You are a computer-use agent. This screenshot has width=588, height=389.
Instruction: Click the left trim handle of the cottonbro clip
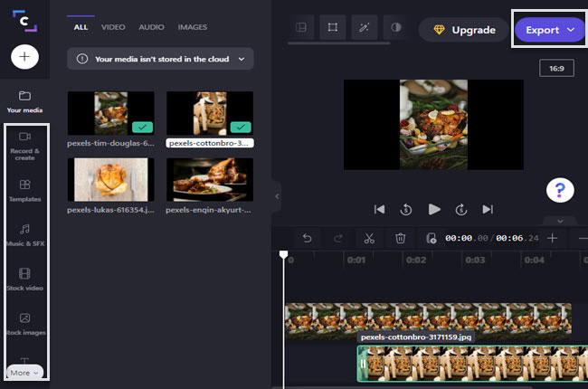[x=362, y=364]
